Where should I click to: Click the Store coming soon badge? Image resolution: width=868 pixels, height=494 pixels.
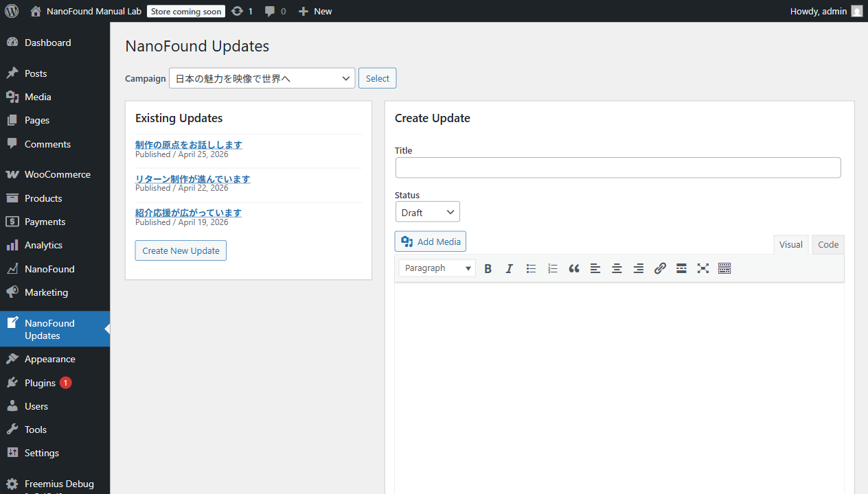[x=186, y=11]
